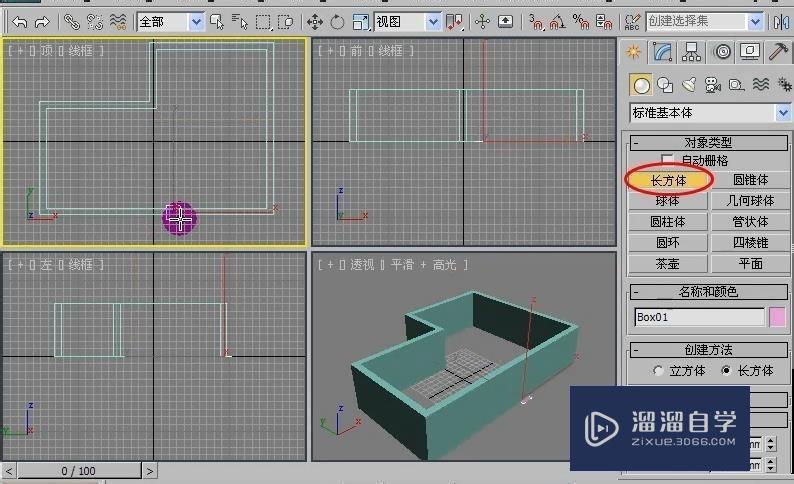
Task: Click the 圆柱体 object button
Action: (x=667, y=222)
